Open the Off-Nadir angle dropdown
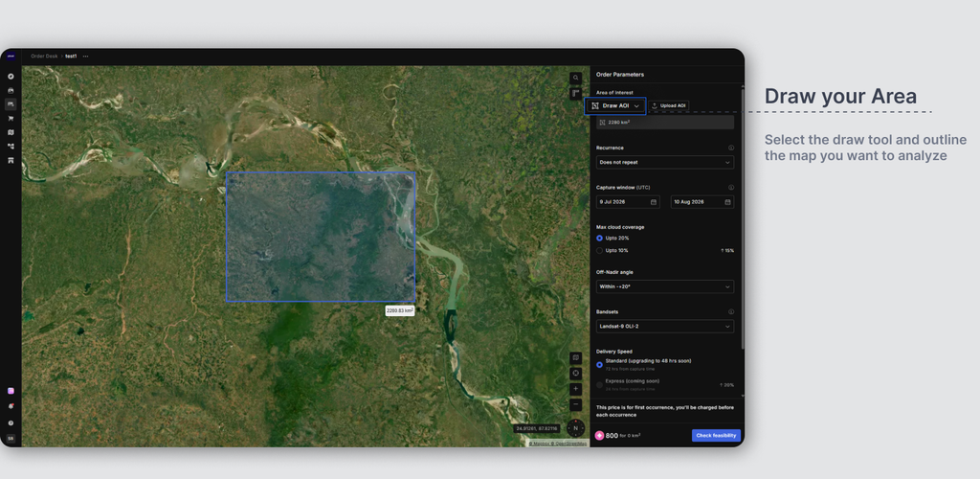The width and height of the screenshot is (980, 479). click(x=665, y=286)
